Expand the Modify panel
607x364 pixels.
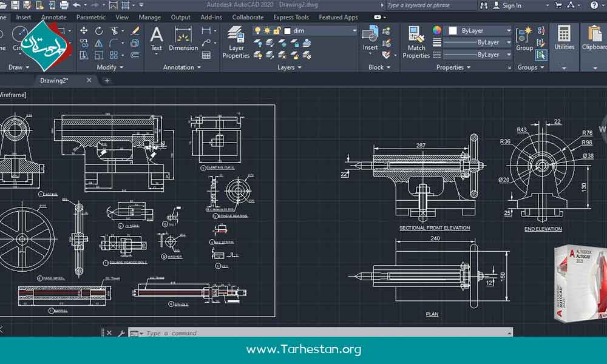click(110, 67)
